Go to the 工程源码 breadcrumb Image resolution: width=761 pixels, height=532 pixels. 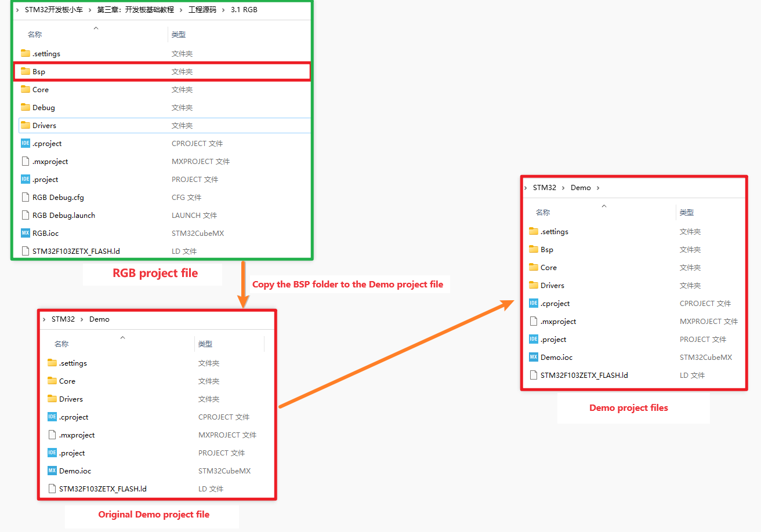point(202,10)
